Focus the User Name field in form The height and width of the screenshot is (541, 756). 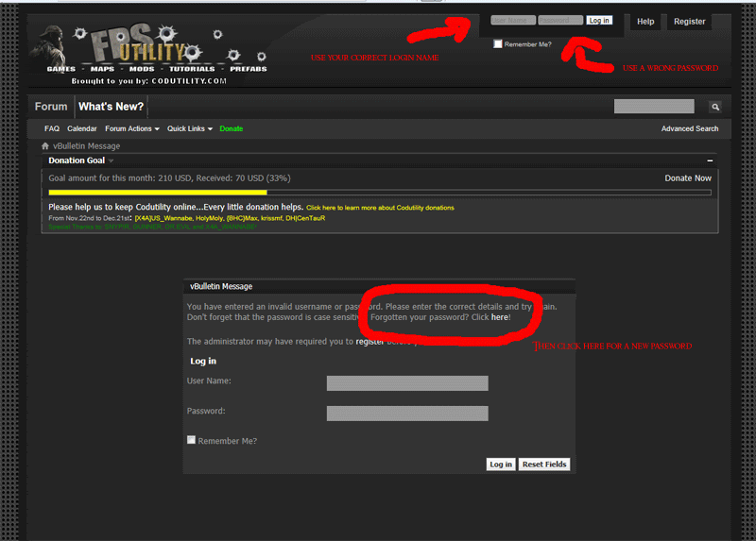[407, 383]
